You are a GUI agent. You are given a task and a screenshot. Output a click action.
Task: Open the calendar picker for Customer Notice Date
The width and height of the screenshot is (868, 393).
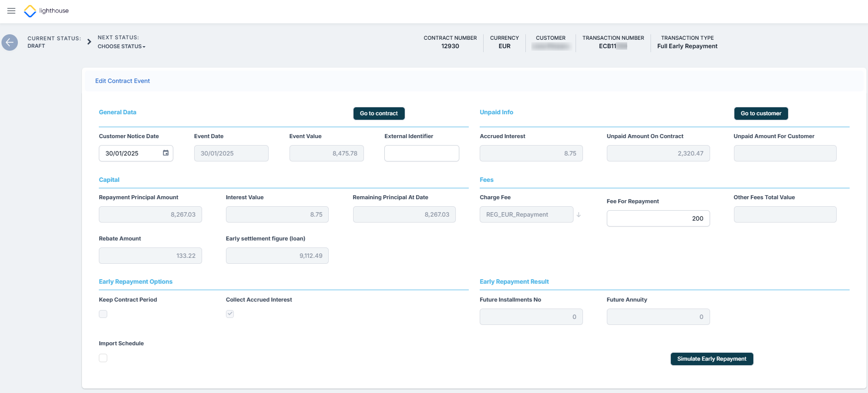166,153
